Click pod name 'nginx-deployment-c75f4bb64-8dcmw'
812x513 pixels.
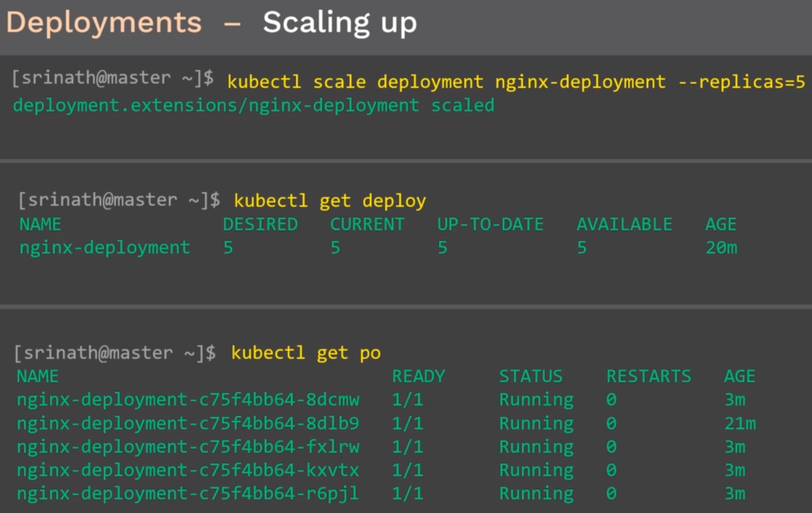(x=188, y=400)
